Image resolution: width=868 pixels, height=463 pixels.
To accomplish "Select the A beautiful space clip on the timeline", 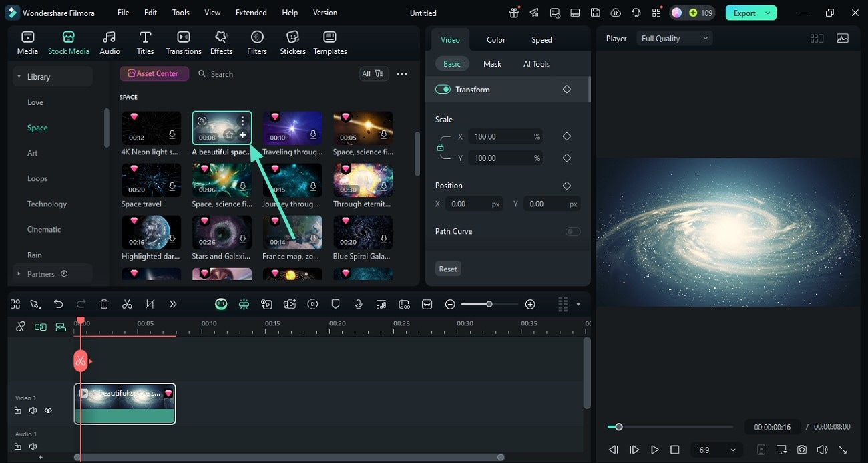I will click(x=125, y=404).
